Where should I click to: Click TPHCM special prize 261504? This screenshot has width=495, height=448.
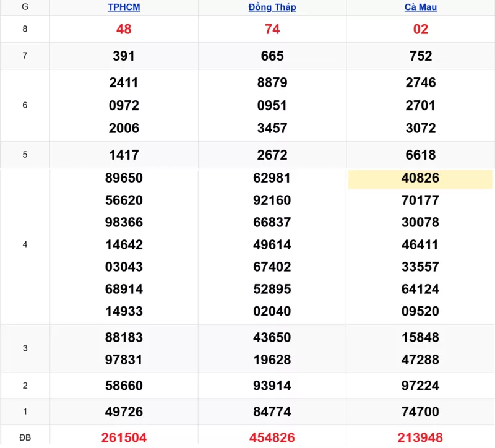click(x=124, y=437)
